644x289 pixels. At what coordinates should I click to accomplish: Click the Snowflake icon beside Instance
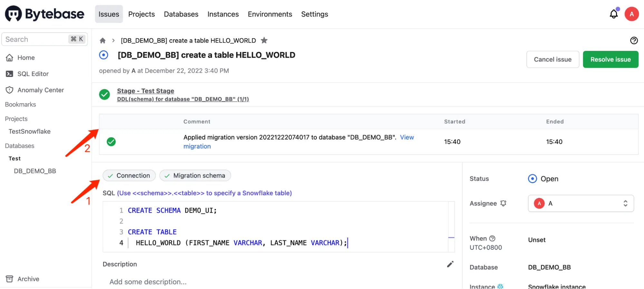point(500,286)
